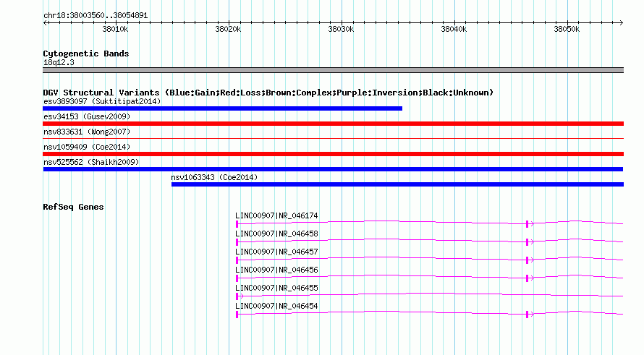Click the second exon of NR_046458 transcript
The height and width of the screenshot is (355, 644).
(x=527, y=241)
